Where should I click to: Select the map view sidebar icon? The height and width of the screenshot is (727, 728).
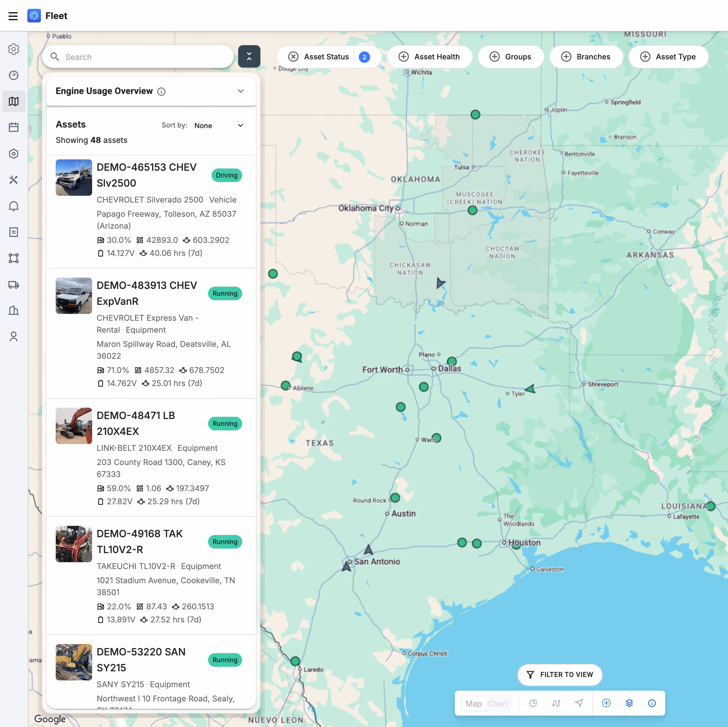point(14,101)
